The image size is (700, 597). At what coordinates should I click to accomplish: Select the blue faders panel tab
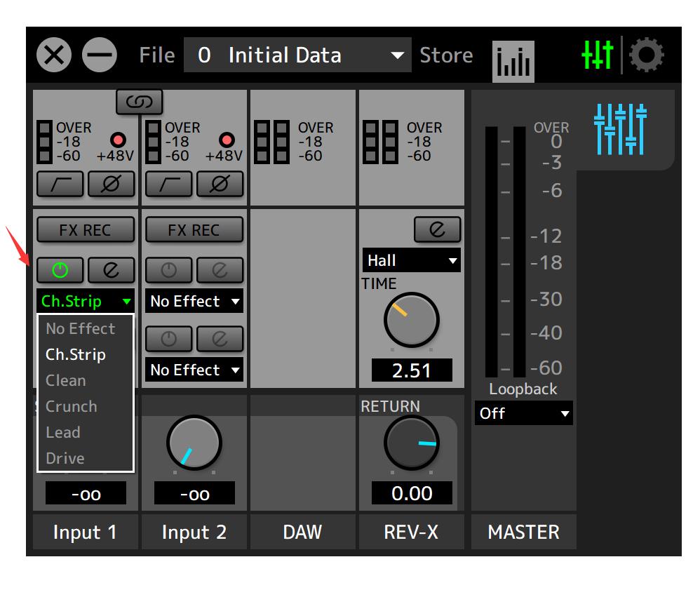(x=619, y=129)
